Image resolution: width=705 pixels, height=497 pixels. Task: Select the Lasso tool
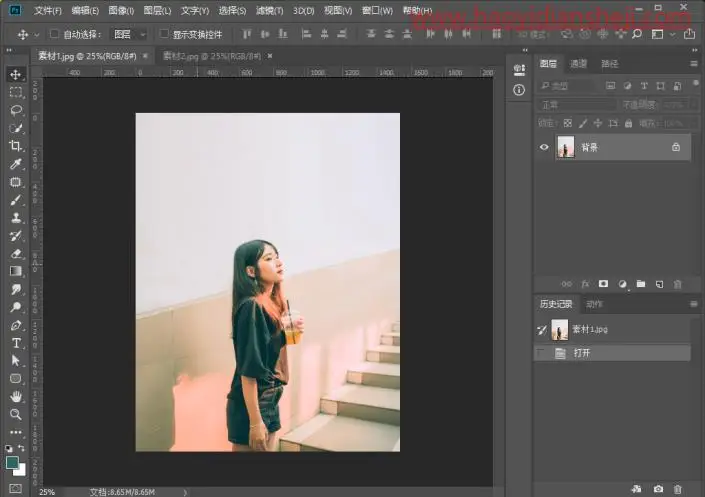tap(16, 110)
